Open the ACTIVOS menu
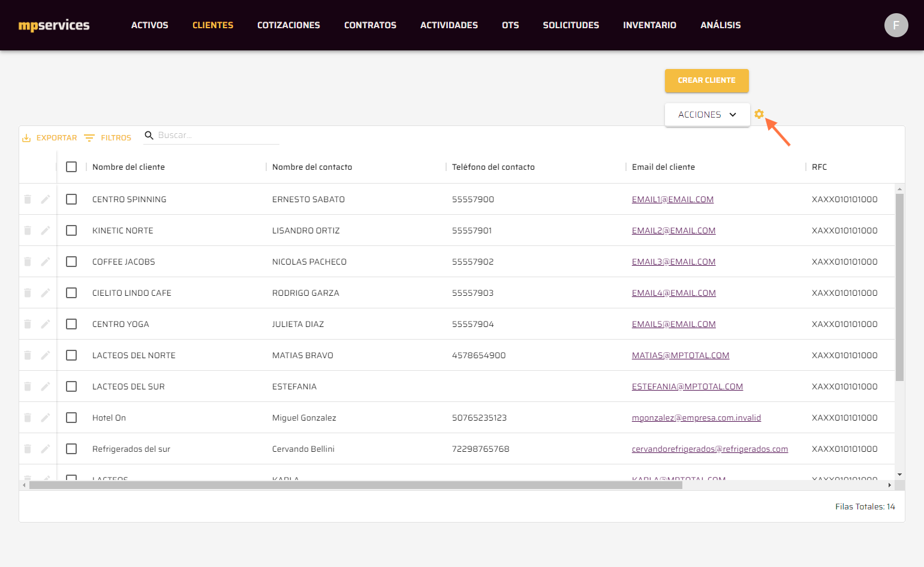 point(150,25)
